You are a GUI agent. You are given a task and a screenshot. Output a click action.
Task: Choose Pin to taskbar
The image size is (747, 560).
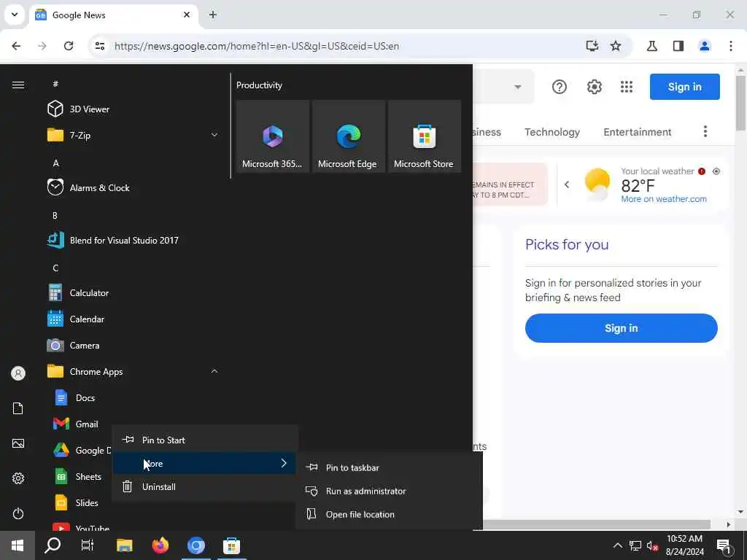pos(389,467)
